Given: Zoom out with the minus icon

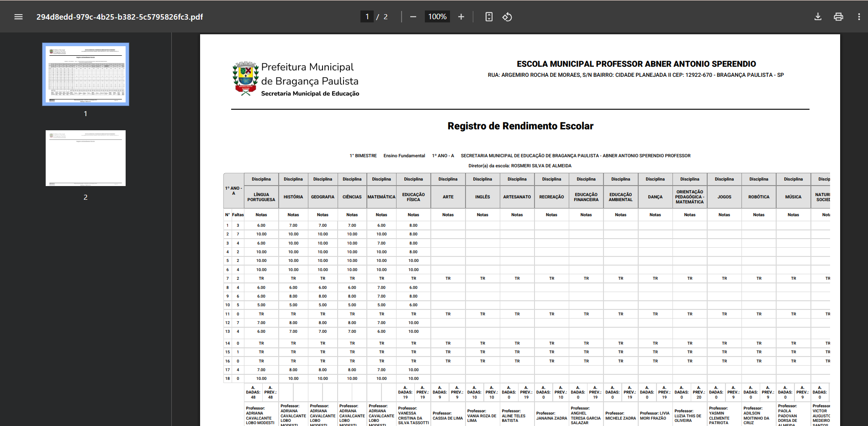Looking at the screenshot, I should [x=413, y=17].
